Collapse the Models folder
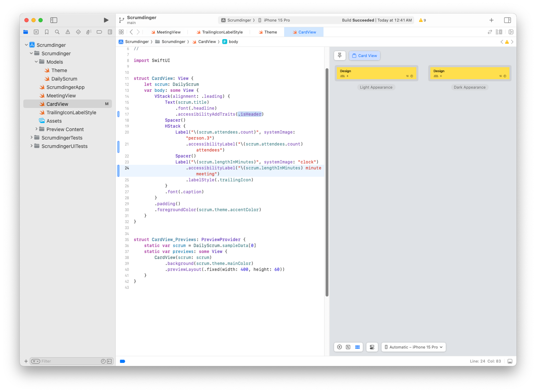This screenshot has width=536, height=392. point(36,62)
